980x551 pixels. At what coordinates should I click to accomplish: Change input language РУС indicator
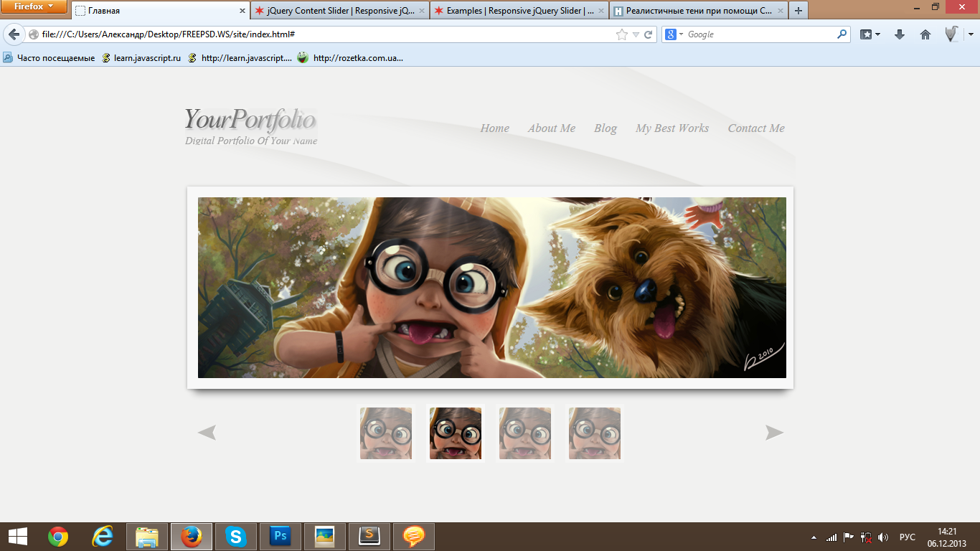(x=908, y=537)
